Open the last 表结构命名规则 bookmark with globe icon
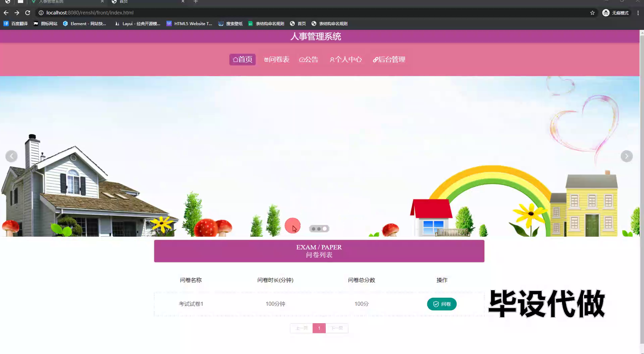 (329, 23)
